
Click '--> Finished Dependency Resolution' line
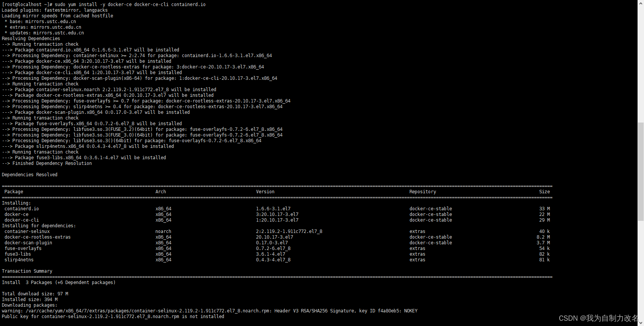[x=47, y=163]
